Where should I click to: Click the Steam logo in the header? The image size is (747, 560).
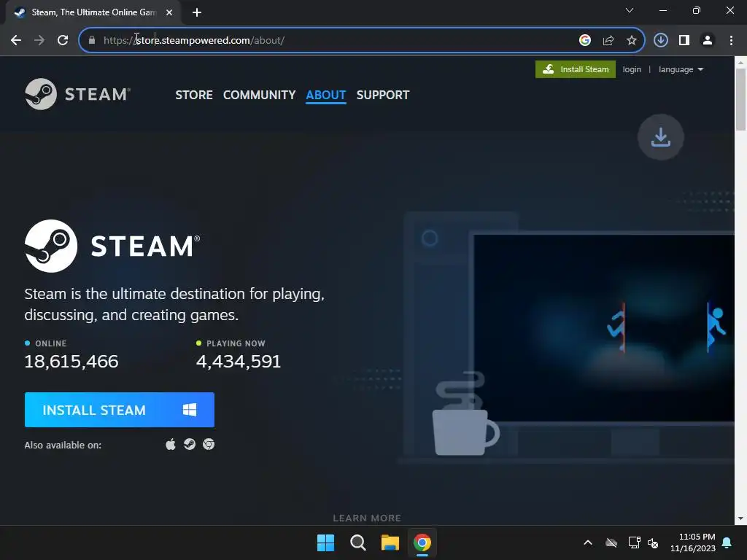point(77,94)
